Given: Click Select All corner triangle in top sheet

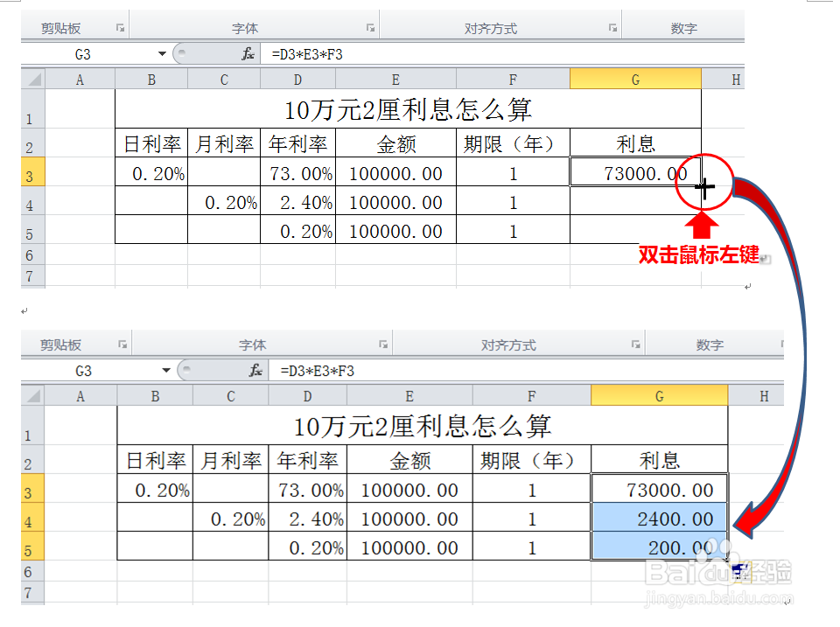Looking at the screenshot, I should point(34,80).
